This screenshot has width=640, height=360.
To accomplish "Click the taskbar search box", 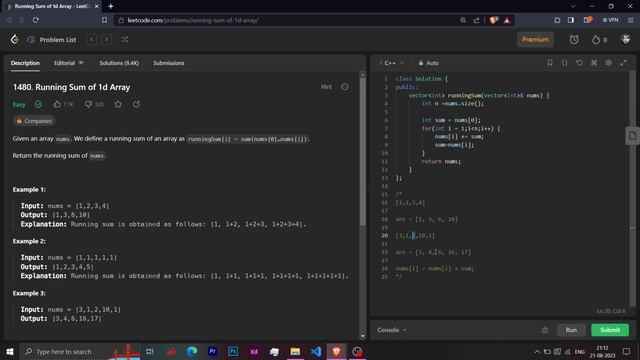I will 80,351.
